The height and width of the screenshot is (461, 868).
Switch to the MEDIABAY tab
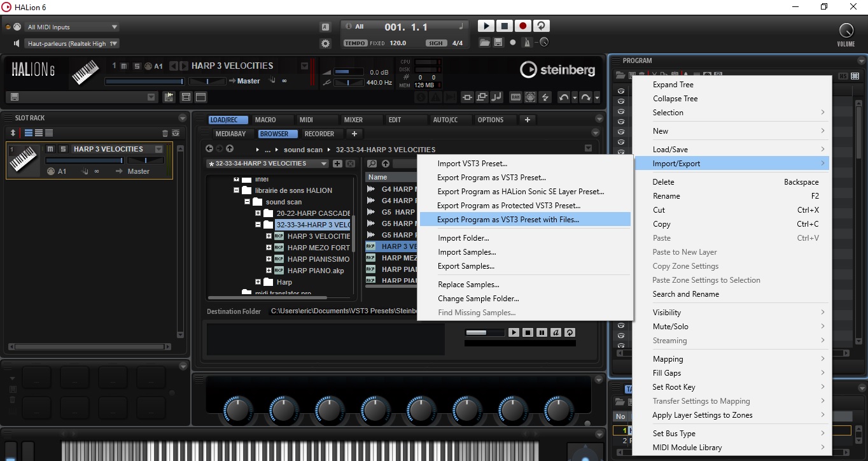pyautogui.click(x=231, y=134)
